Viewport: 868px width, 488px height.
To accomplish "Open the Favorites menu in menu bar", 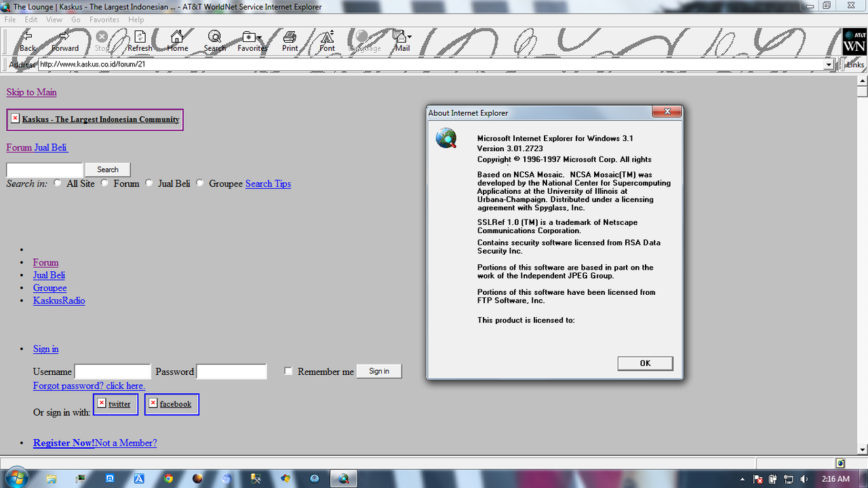I will [104, 20].
